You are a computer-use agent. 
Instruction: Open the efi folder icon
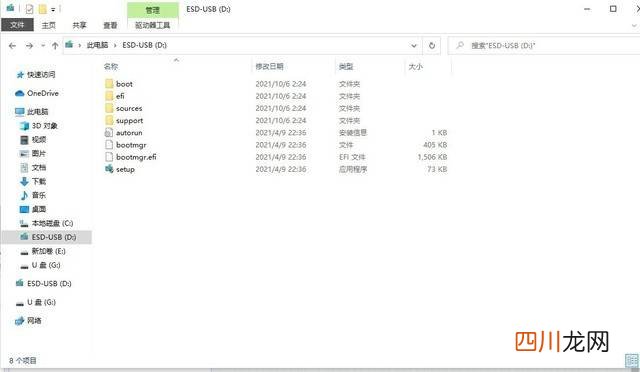tap(109, 96)
